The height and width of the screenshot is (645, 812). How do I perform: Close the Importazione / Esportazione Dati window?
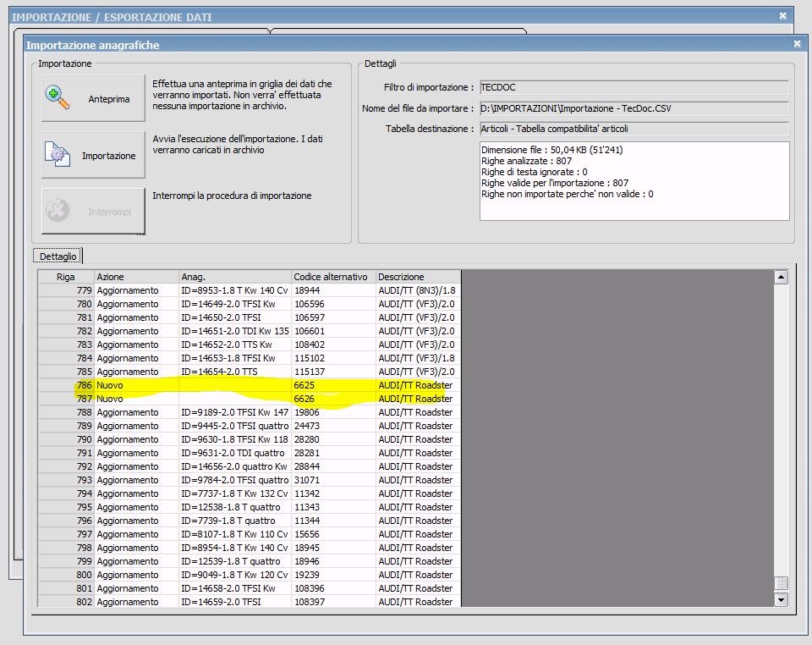[783, 16]
